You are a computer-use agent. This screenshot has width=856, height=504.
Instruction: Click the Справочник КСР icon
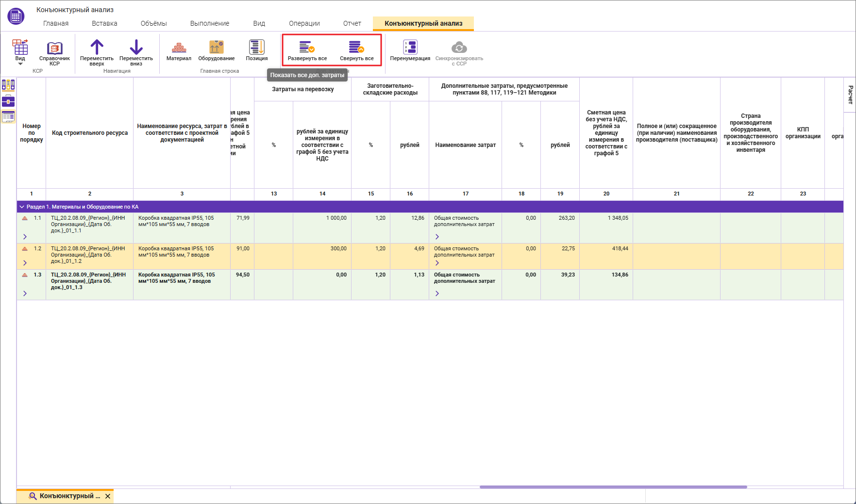point(54,49)
